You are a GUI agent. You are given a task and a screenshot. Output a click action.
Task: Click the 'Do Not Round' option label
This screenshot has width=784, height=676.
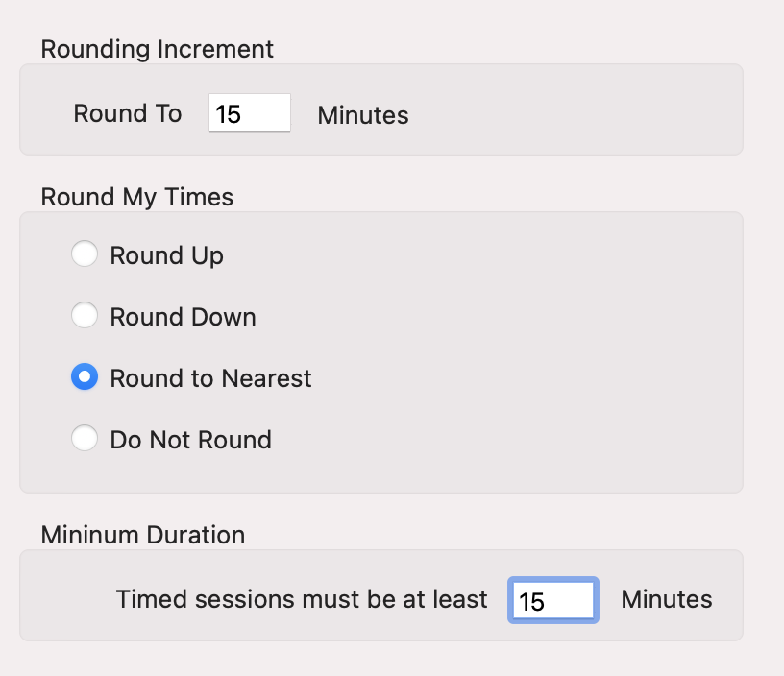190,440
